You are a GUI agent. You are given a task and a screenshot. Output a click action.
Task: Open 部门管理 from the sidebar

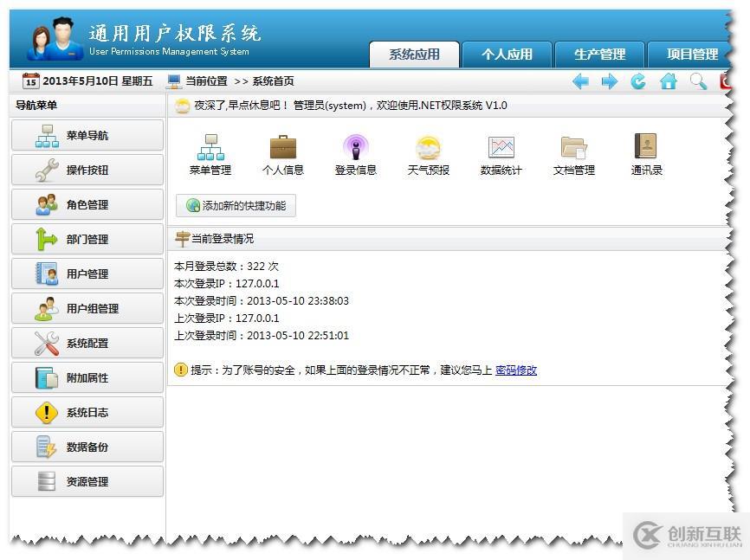[x=87, y=239]
